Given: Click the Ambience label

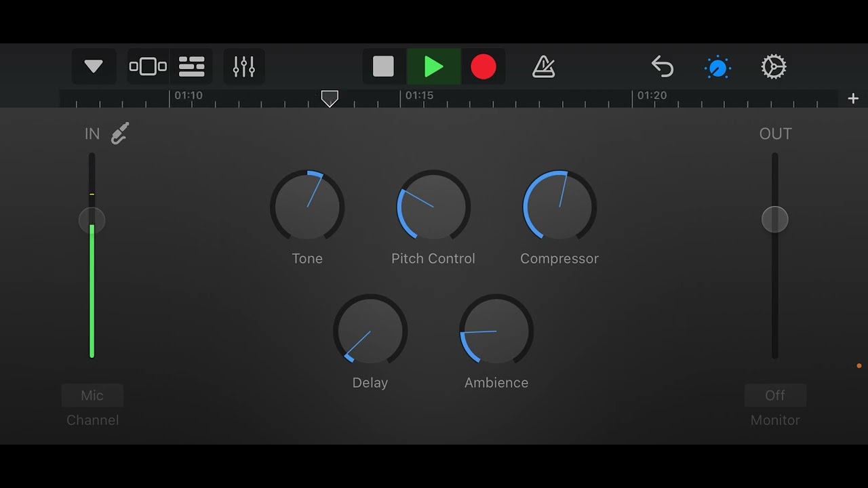Looking at the screenshot, I should pyautogui.click(x=496, y=382).
